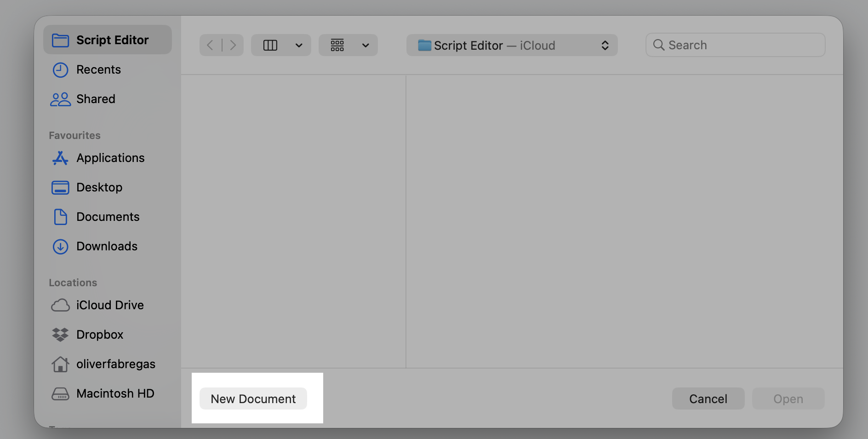Select iCloud Drive location

pyautogui.click(x=108, y=305)
